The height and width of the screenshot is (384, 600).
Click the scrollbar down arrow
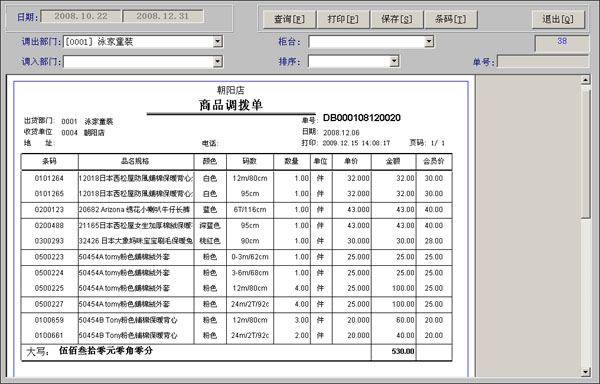[x=585, y=372]
